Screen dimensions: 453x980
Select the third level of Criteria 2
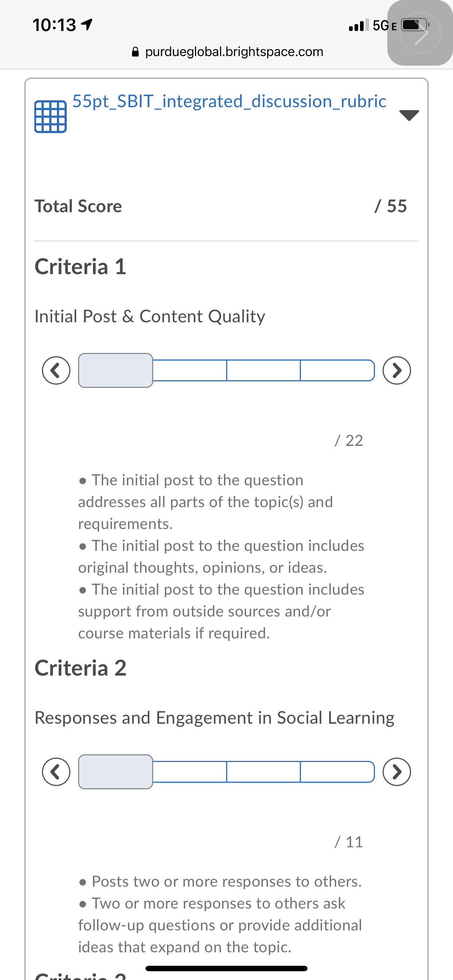pos(263,771)
